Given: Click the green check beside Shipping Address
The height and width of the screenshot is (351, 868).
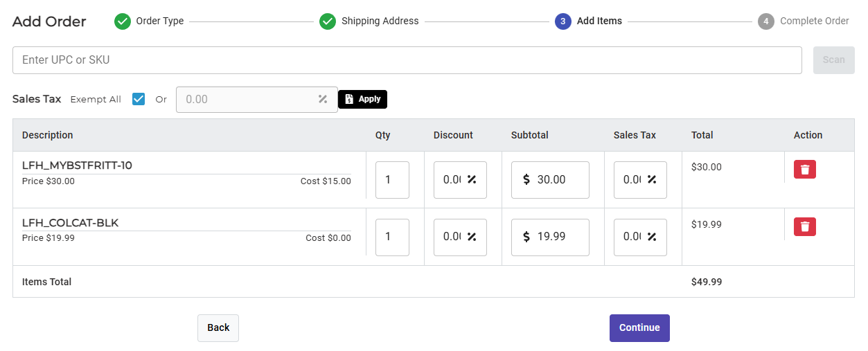Looking at the screenshot, I should (328, 21).
